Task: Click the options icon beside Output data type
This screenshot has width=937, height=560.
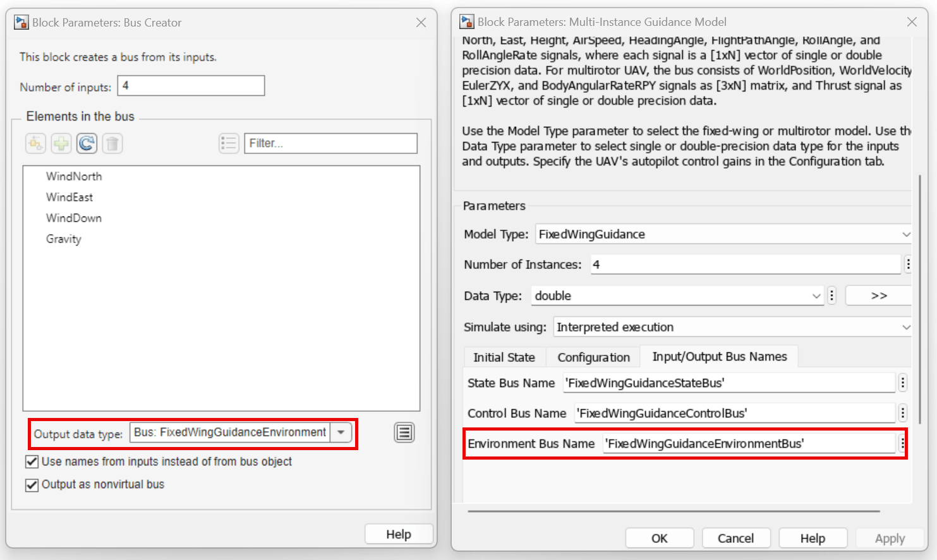Action: (x=404, y=432)
